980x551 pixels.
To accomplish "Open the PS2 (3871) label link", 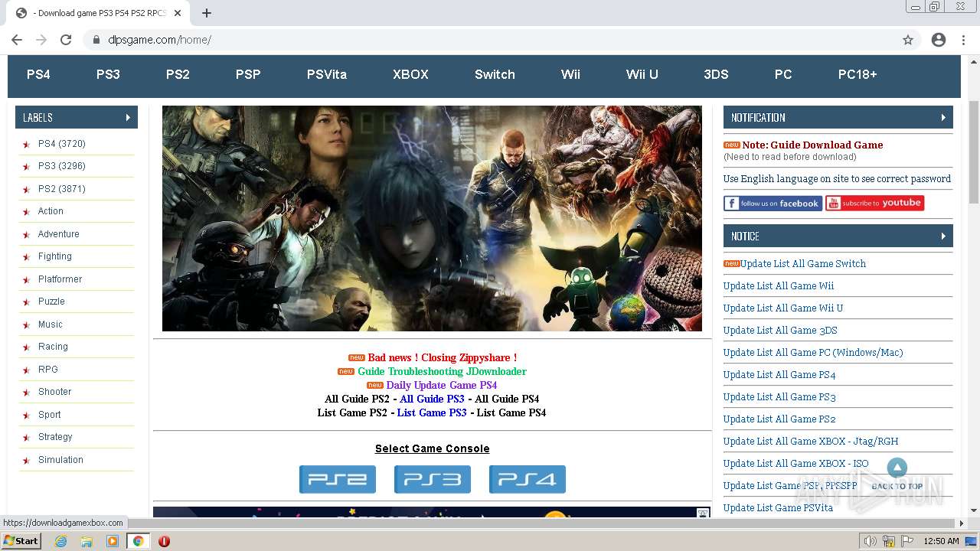I will [62, 189].
